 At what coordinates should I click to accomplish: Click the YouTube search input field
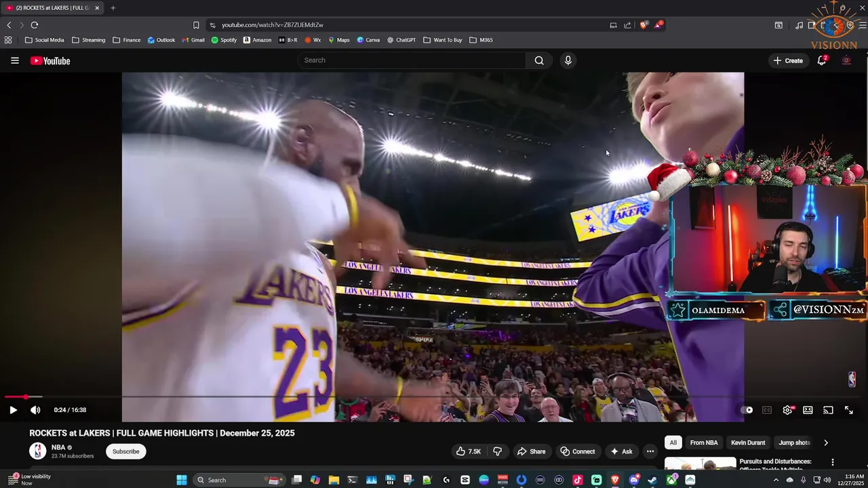coord(412,60)
